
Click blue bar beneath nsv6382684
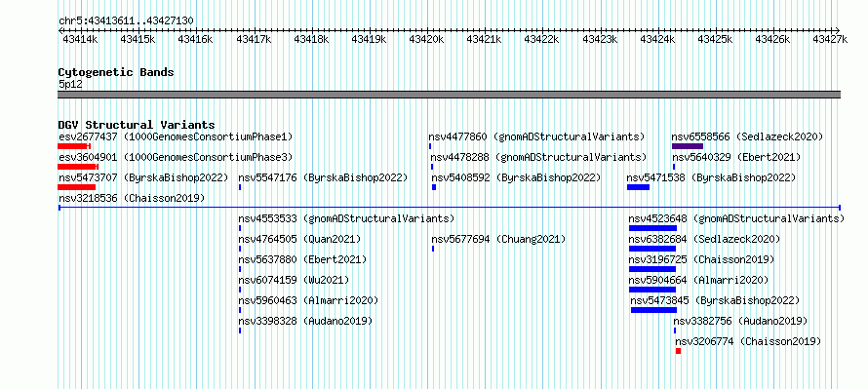coord(652,249)
